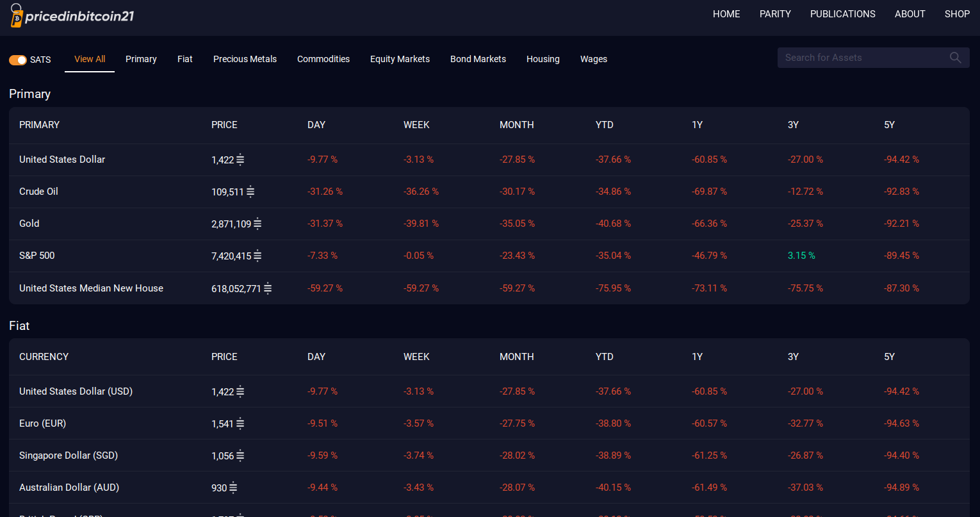This screenshot has width=980, height=517.
Task: Switch to the Precious Metals tab
Action: tap(245, 59)
